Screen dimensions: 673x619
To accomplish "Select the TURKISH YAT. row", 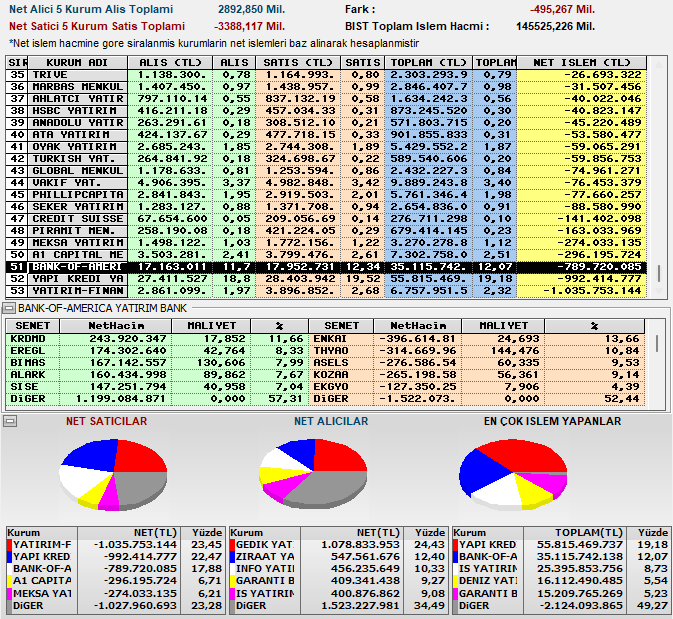I will (x=326, y=159).
